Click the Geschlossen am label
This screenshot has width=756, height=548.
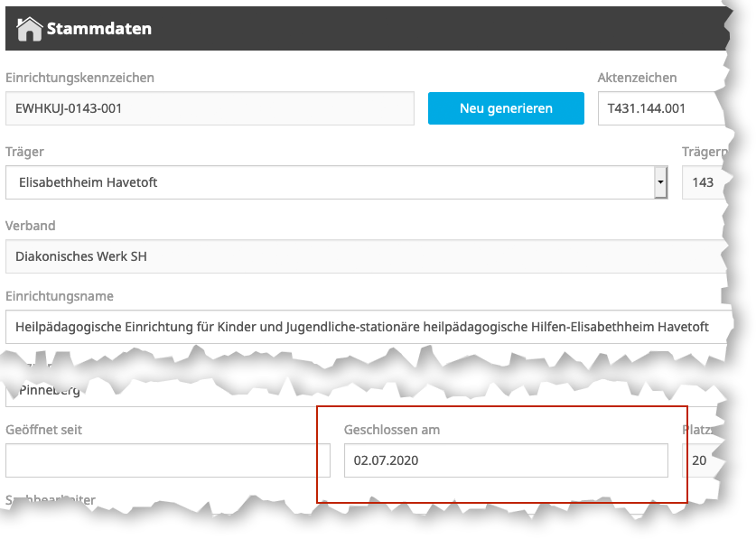(392, 430)
